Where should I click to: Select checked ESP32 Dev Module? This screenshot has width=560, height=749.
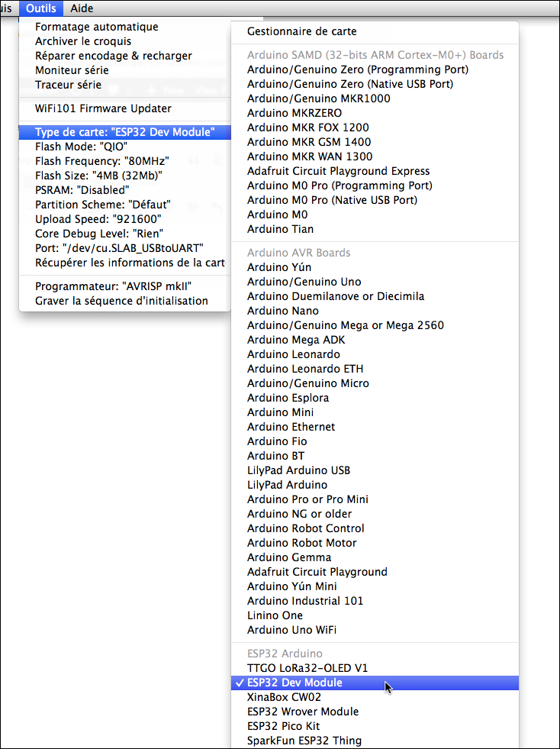point(375,683)
